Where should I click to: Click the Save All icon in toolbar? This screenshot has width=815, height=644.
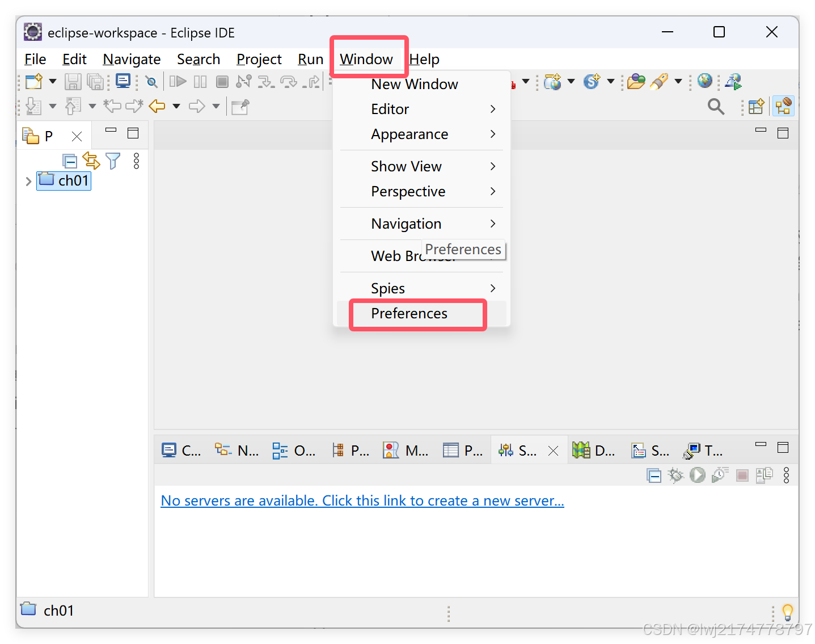point(95,82)
